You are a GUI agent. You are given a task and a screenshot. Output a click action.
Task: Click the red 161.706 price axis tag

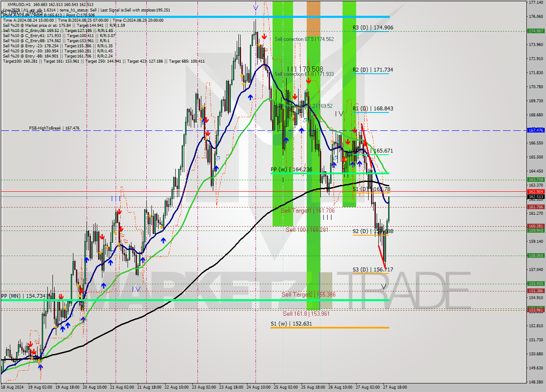tap(536, 207)
